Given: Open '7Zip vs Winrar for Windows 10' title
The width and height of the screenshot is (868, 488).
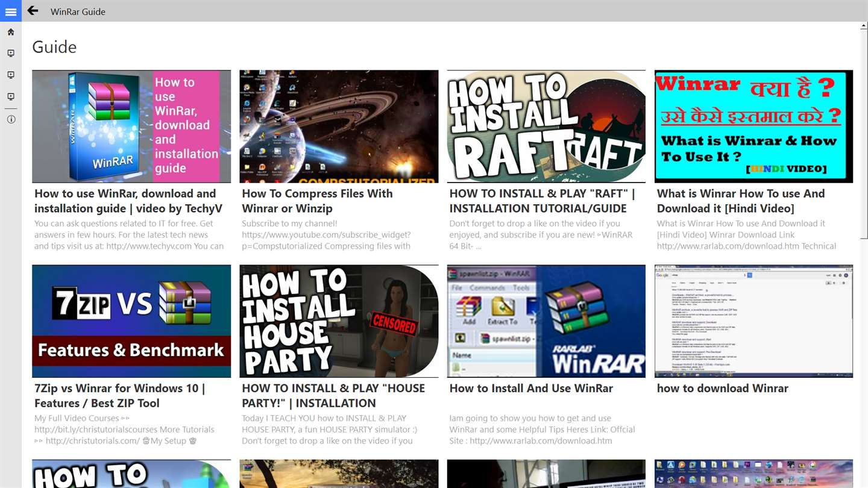Looking at the screenshot, I should pos(119,396).
